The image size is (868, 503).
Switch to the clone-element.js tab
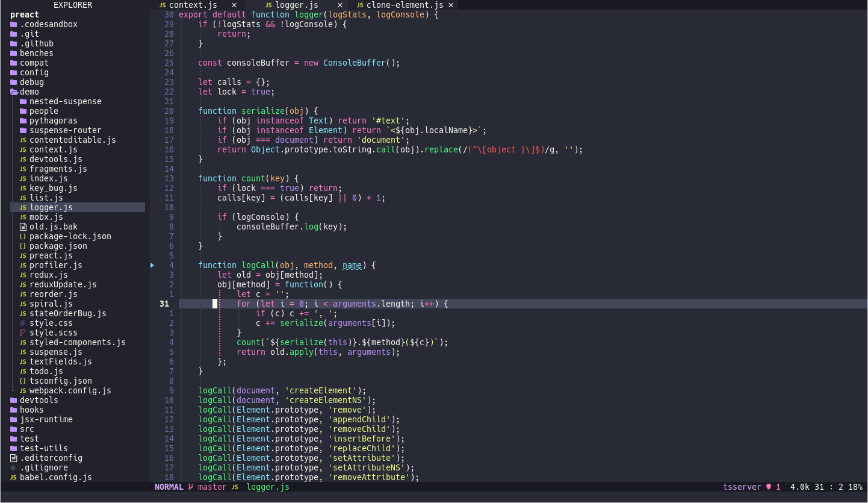click(x=405, y=5)
